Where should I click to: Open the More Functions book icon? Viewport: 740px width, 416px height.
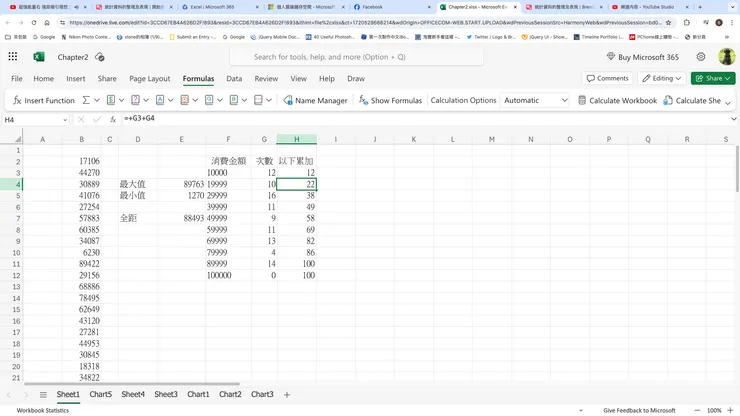point(258,100)
